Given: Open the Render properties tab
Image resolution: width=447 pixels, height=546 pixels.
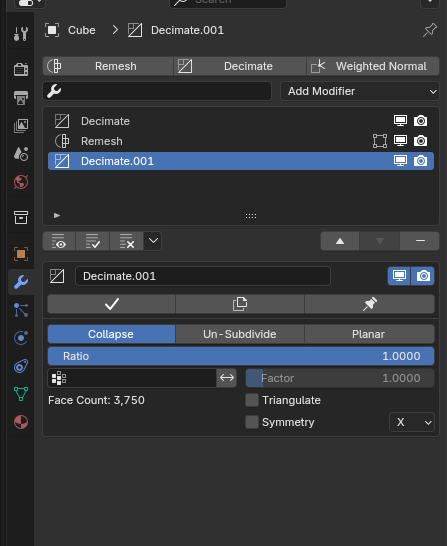Looking at the screenshot, I should (21, 69).
